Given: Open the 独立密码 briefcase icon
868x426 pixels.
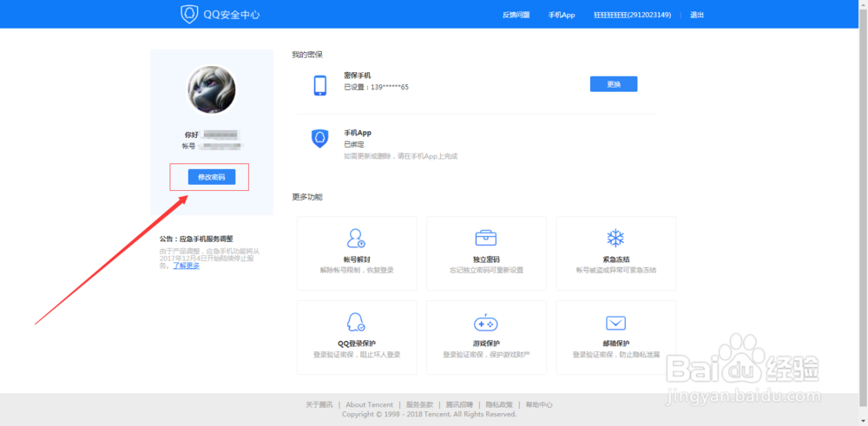Looking at the screenshot, I should click(x=485, y=238).
